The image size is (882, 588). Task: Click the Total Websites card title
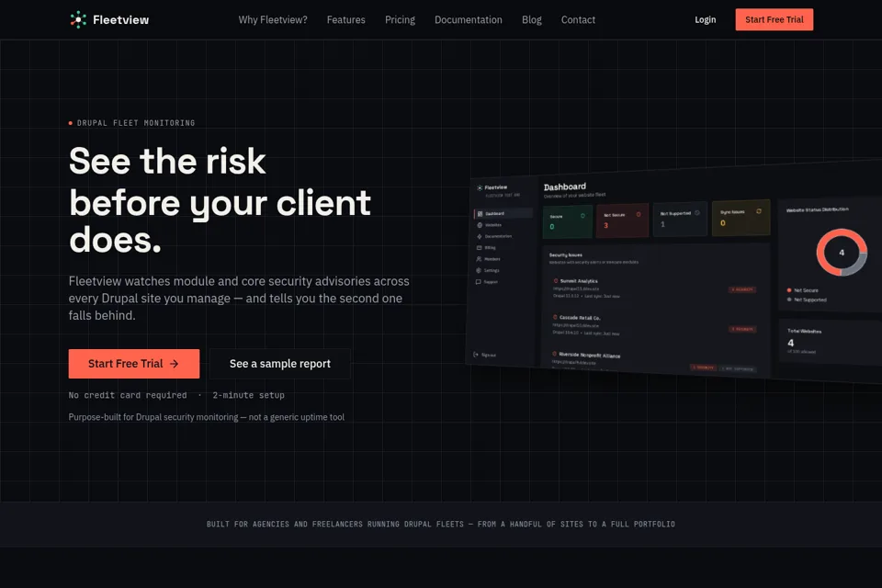[805, 331]
